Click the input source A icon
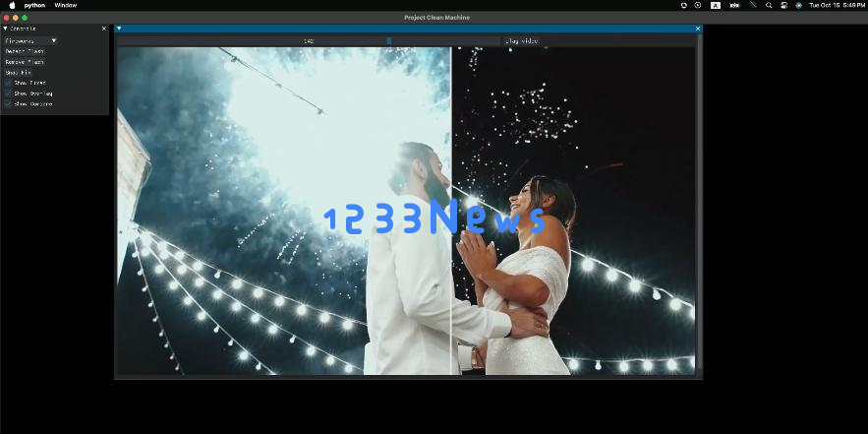868x434 pixels. pos(716,5)
